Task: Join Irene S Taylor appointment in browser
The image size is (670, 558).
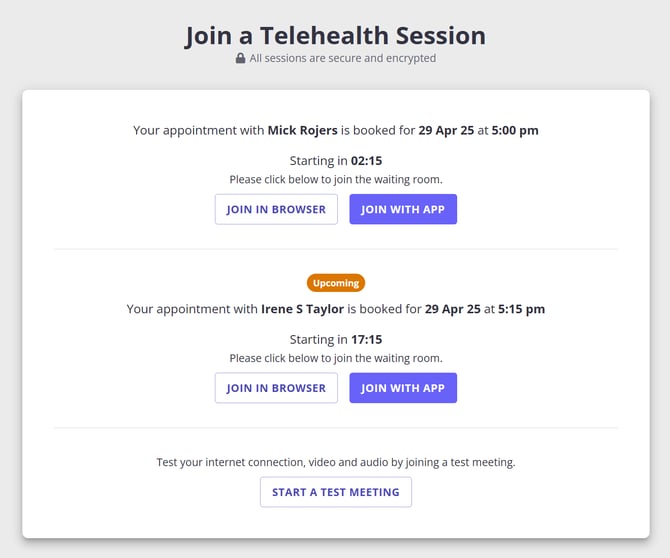Action: [x=276, y=388]
